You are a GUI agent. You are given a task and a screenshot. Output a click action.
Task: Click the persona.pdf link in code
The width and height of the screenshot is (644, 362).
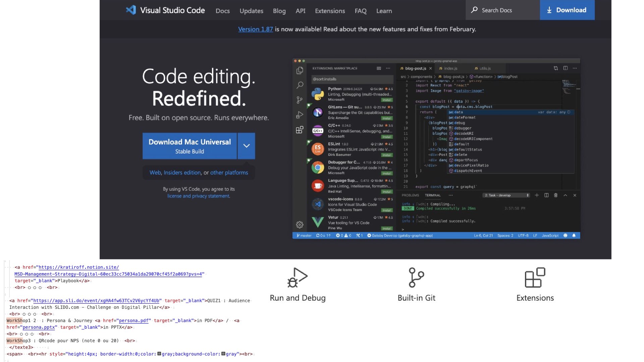tap(134, 320)
